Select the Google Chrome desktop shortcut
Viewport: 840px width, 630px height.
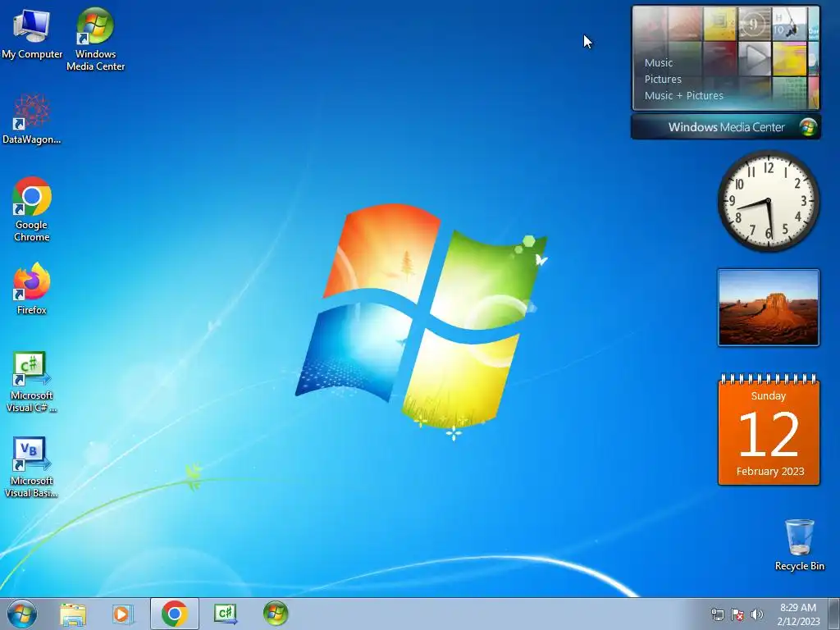[32, 209]
